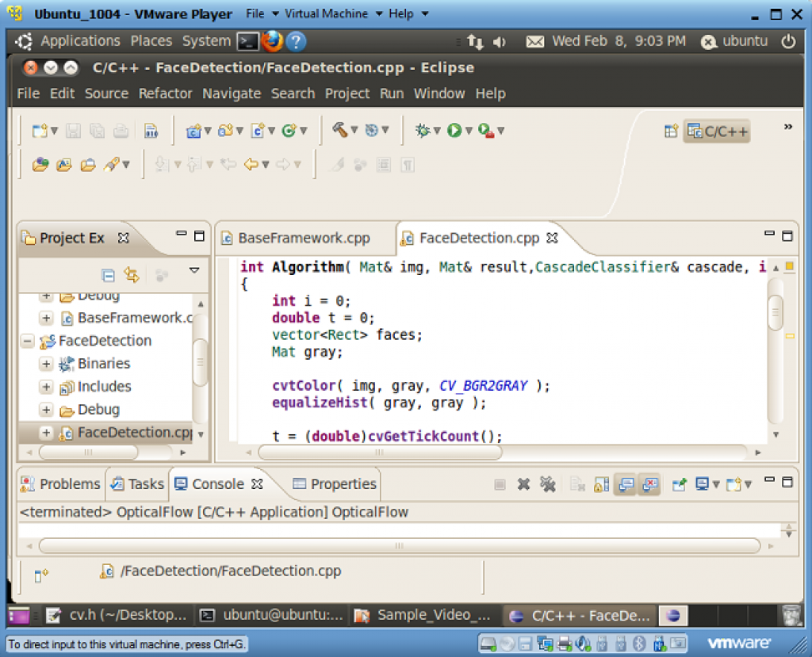Open the Display Selected Console icon

pos(702,483)
